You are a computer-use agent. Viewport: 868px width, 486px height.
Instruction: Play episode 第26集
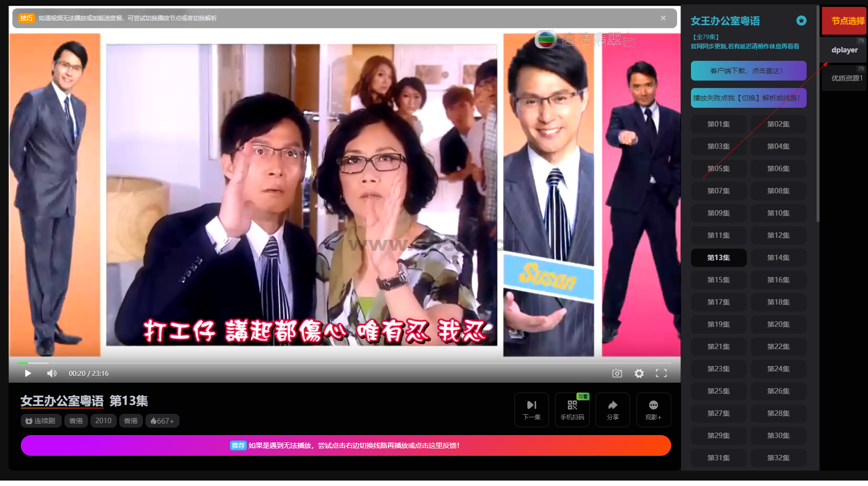778,391
